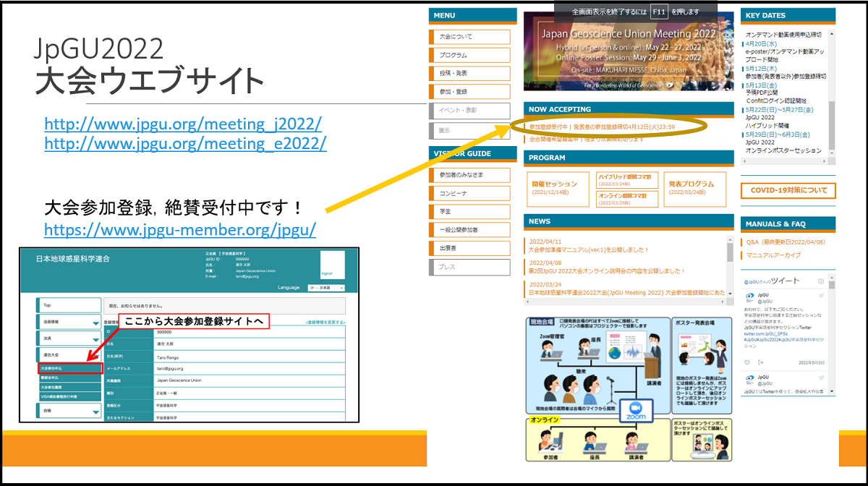Click the heart icon under the first tweet

click(x=747, y=362)
